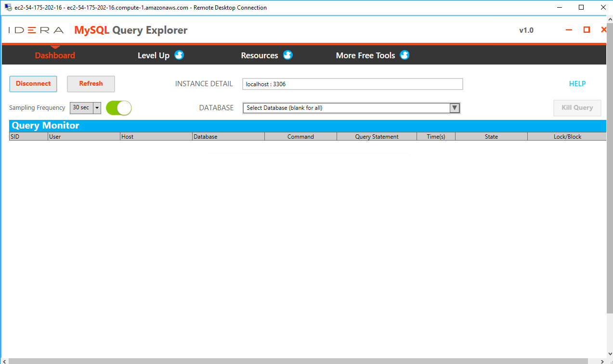Viewport: 613px width, 364px height.
Task: Click the Twitter icon next to More Free Tools
Action: [x=404, y=55]
